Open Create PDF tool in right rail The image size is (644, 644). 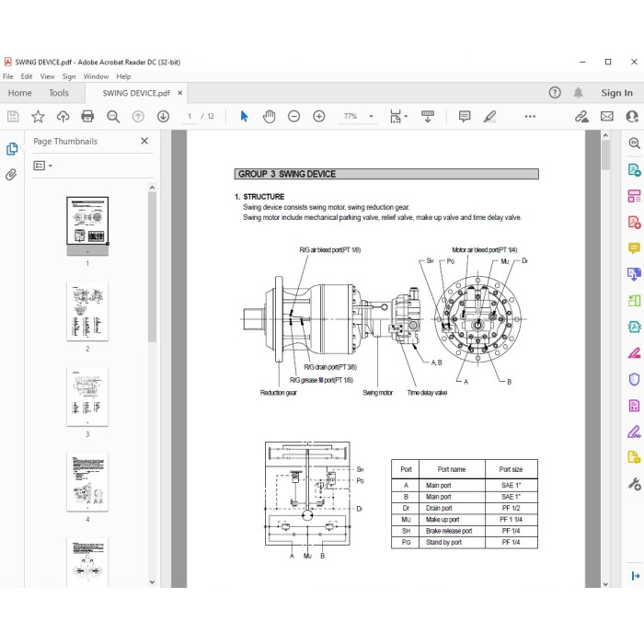[634, 223]
